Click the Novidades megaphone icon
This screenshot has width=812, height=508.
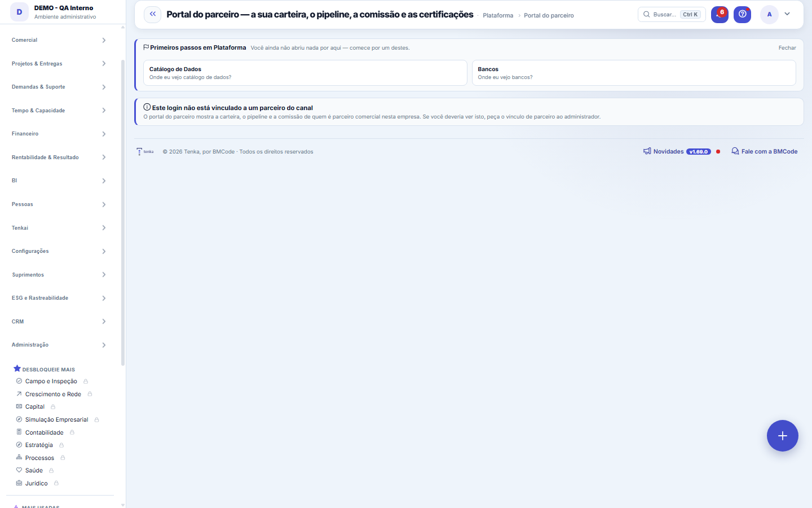pyautogui.click(x=647, y=151)
